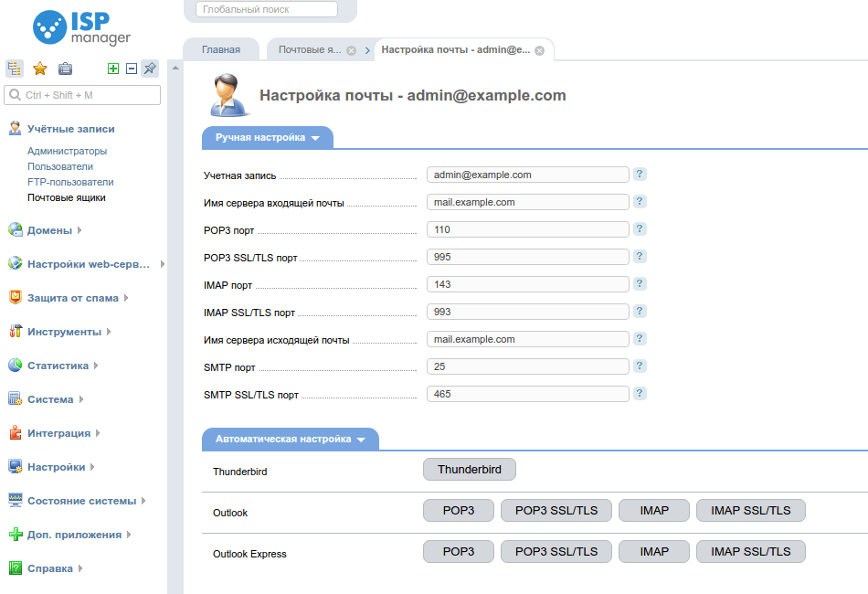Show help for SMTP порт field
Screen dimensions: 868x594
tap(640, 366)
